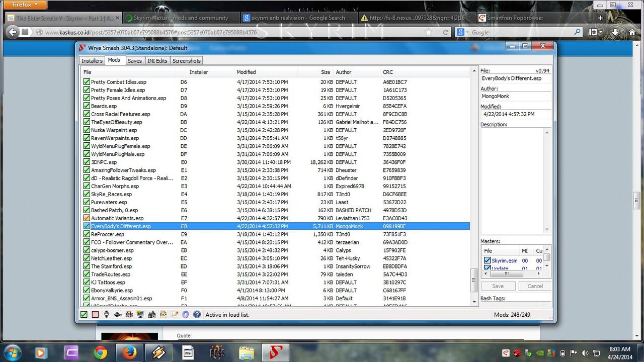Click the black winged launcher icon in the status bar
This screenshot has width=644, height=362.
point(118,314)
